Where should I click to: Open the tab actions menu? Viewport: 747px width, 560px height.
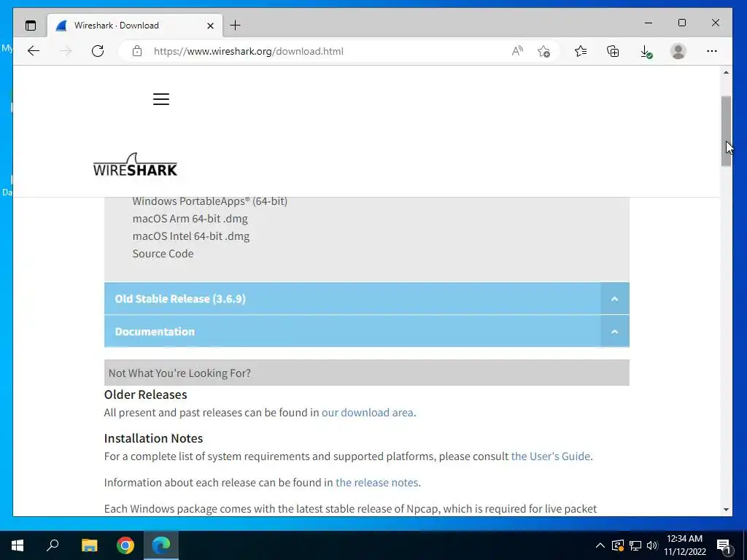(31, 26)
